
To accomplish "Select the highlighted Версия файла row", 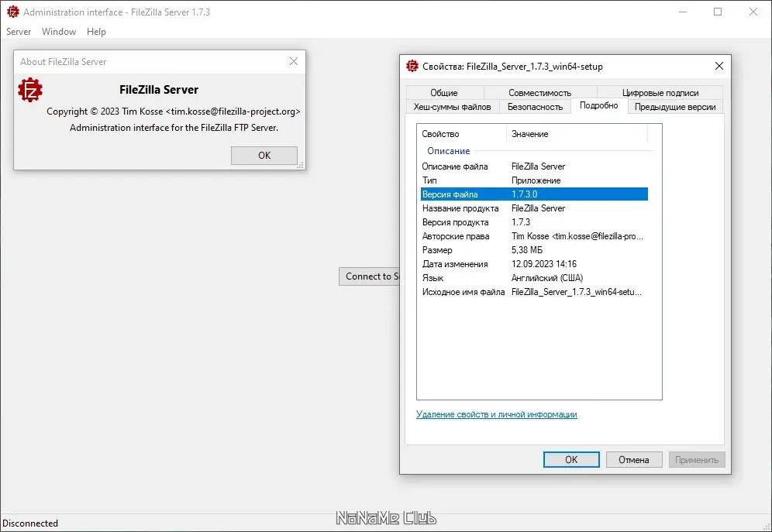I will coord(534,194).
